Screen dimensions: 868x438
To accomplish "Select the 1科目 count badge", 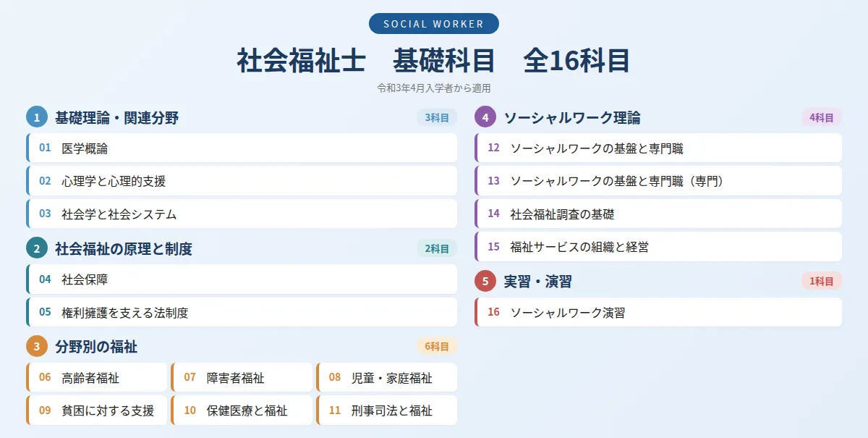I will pyautogui.click(x=822, y=281).
